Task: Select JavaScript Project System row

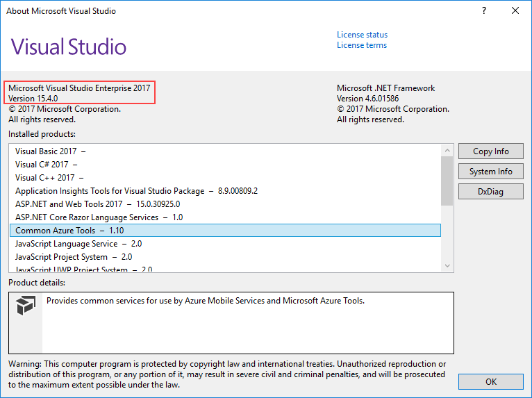Action: click(225, 257)
